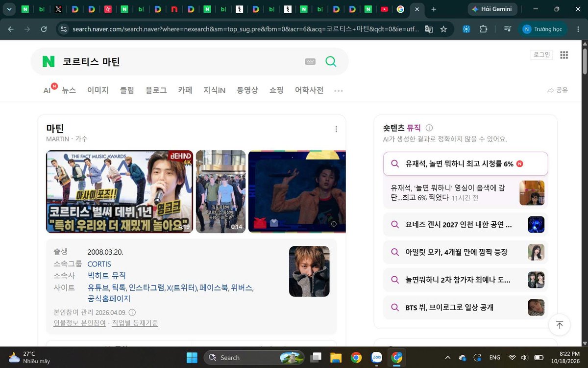The image size is (588, 368).
Task: Click the 직업별 등재기준 link
Action: coord(135,323)
